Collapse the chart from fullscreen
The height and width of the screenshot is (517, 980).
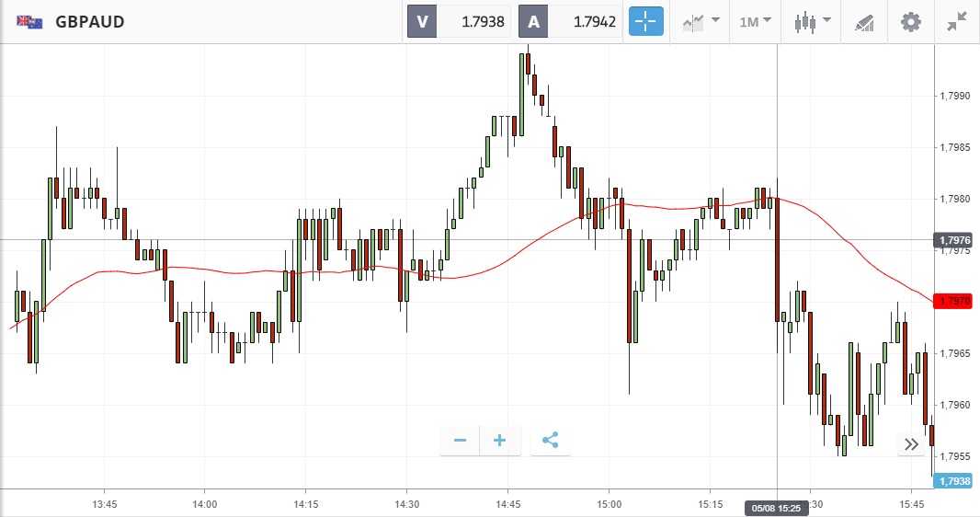pyautogui.click(x=957, y=21)
